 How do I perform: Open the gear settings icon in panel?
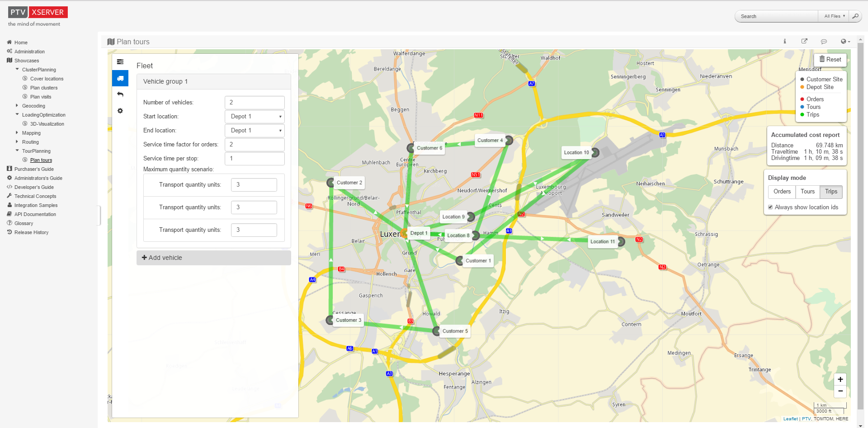pyautogui.click(x=120, y=111)
